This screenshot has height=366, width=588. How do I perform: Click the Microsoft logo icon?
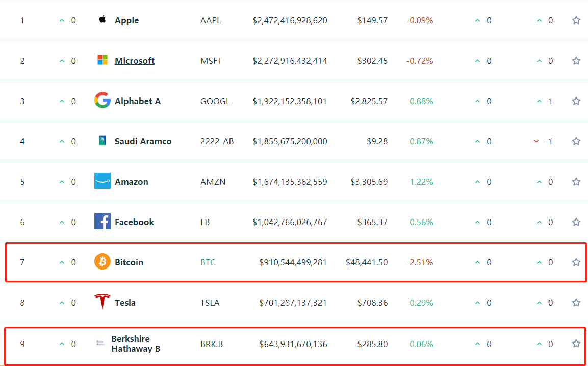pyautogui.click(x=103, y=60)
